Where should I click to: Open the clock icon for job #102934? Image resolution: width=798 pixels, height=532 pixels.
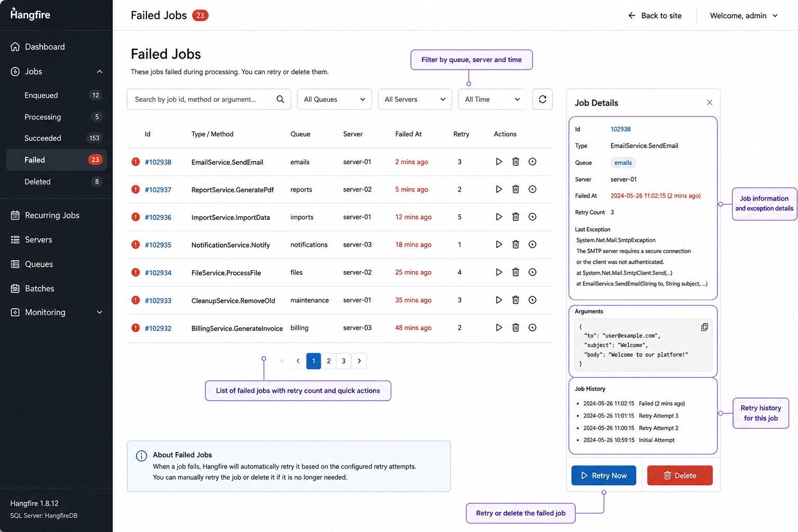pos(533,272)
